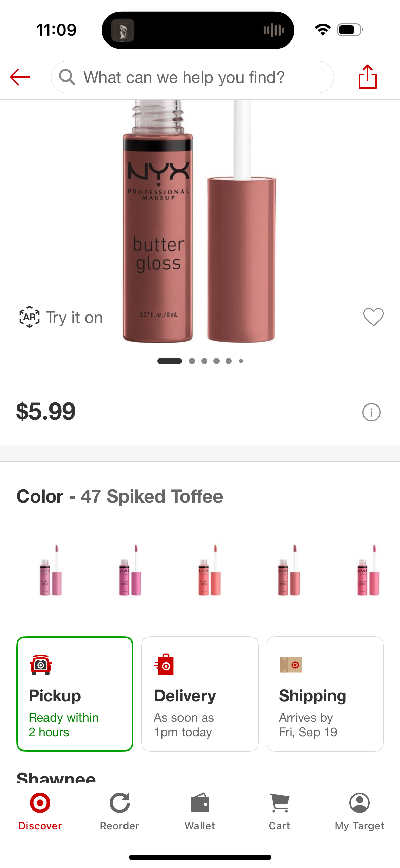This screenshot has width=400, height=868.
Task: Open the Discover tab
Action: click(40, 812)
